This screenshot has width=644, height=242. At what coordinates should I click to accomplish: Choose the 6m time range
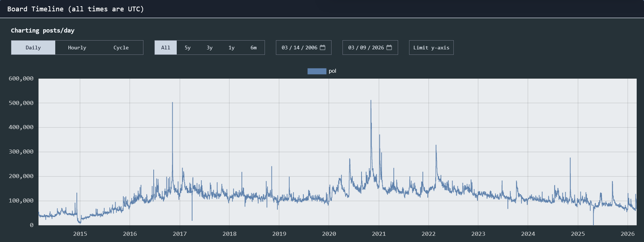(254, 48)
